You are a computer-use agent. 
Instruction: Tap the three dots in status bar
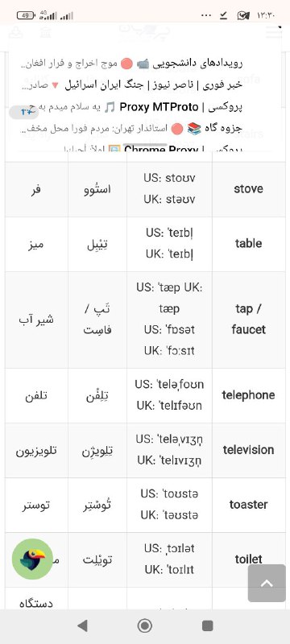coord(205,15)
